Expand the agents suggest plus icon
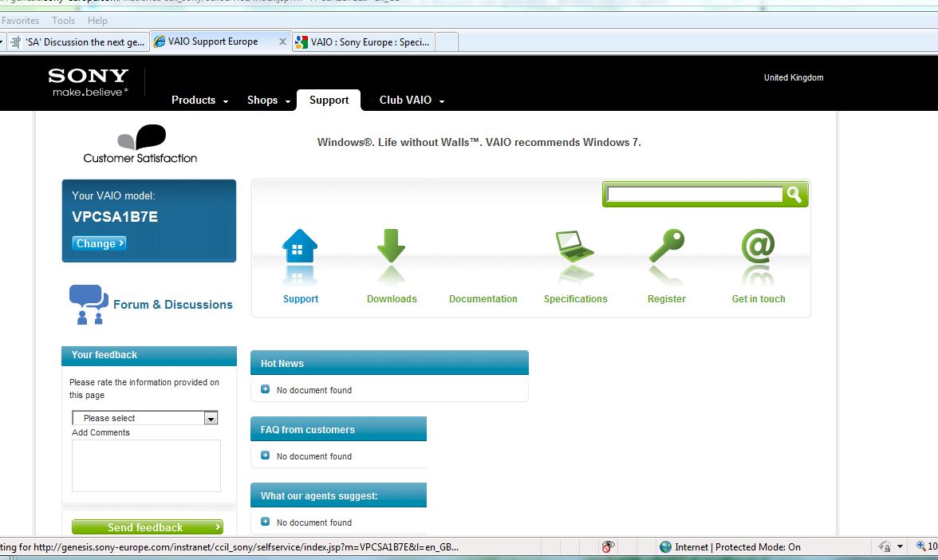This screenshot has width=938, height=560. (x=265, y=522)
